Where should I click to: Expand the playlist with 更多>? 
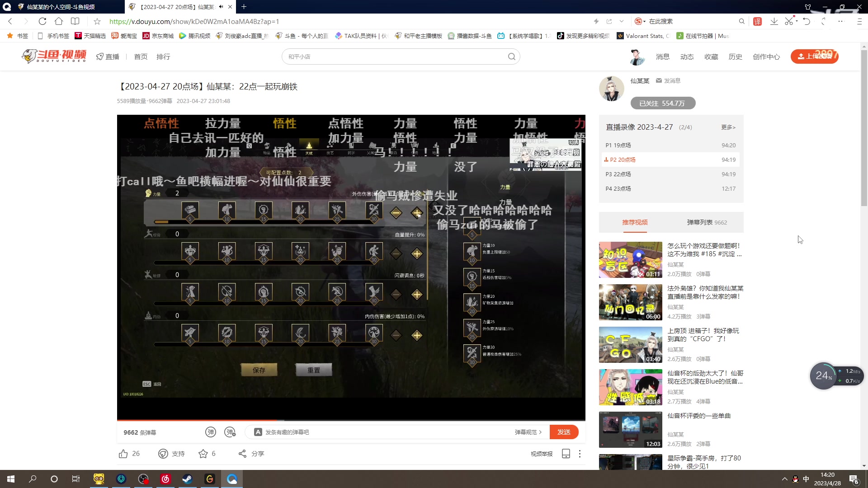pyautogui.click(x=728, y=127)
